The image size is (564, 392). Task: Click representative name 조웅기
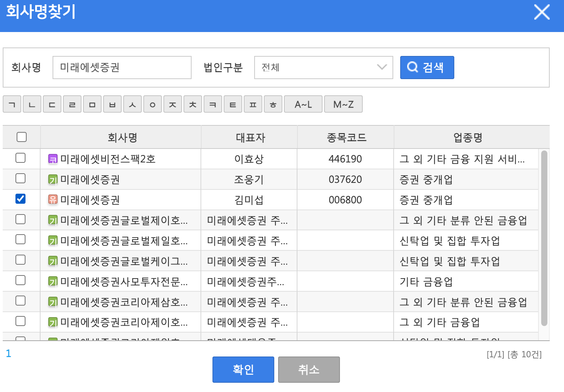249,179
